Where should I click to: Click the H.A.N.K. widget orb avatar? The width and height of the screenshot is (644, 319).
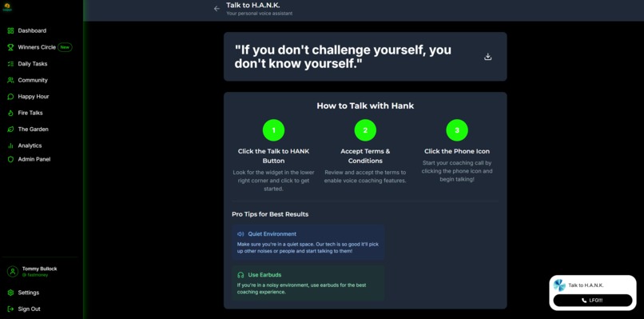pos(559,285)
